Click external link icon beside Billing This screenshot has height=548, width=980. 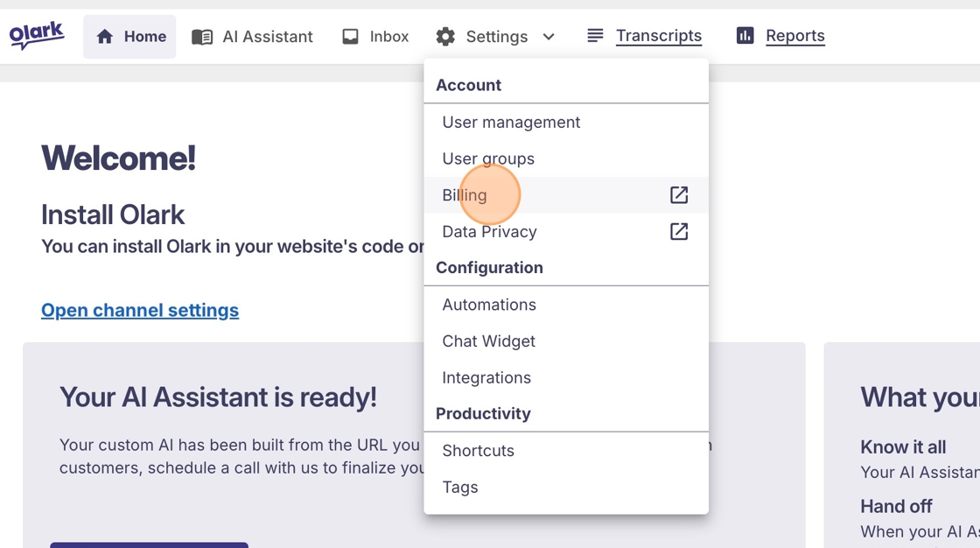tap(679, 195)
